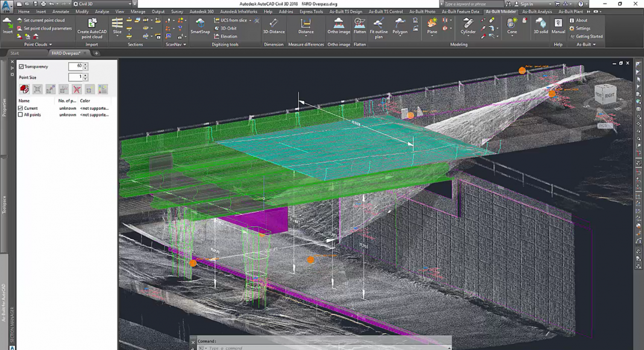The width and height of the screenshot is (644, 350).
Task: Toggle the Transparency checkbox
Action: click(22, 66)
